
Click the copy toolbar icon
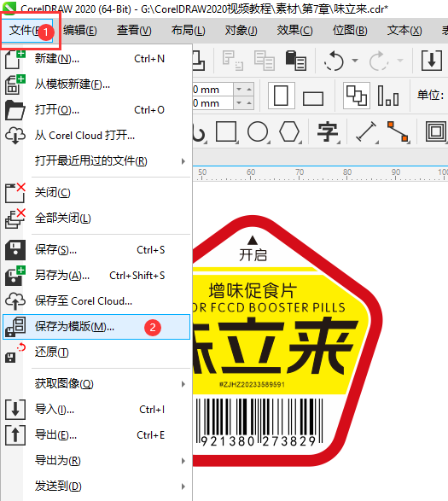pos(265,60)
